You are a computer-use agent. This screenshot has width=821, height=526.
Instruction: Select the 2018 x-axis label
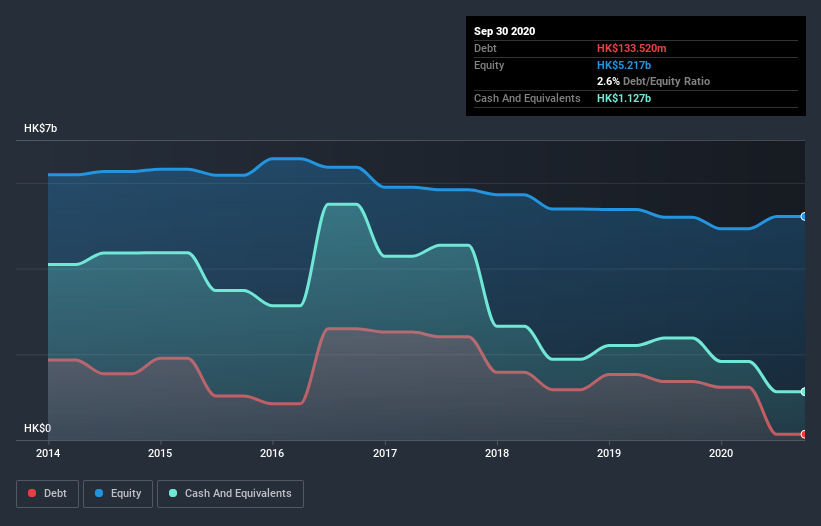click(x=497, y=453)
